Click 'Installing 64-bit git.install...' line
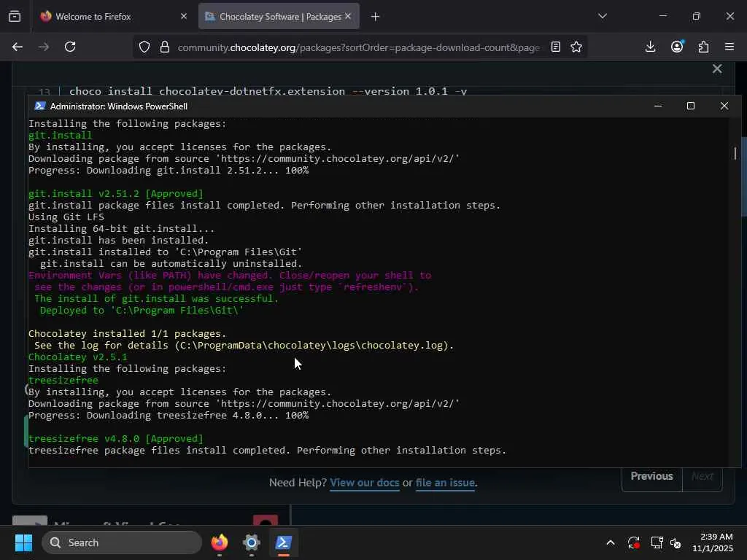The height and width of the screenshot is (560, 747). coord(122,228)
